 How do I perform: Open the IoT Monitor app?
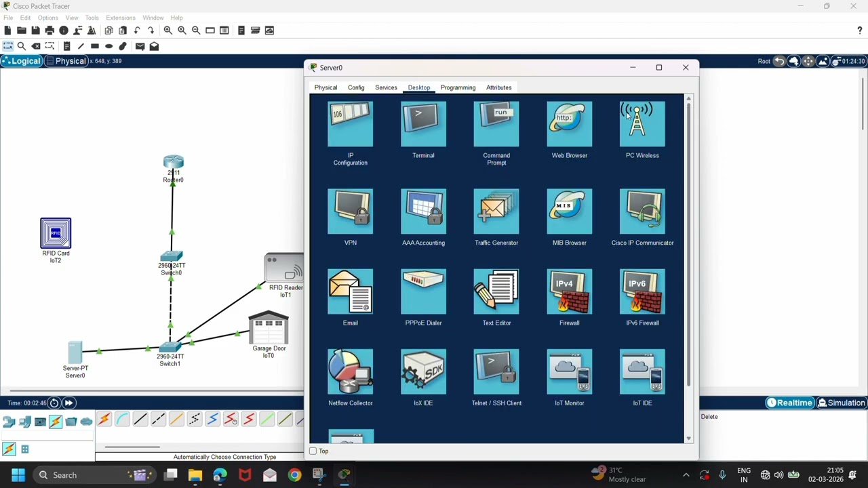pyautogui.click(x=570, y=371)
